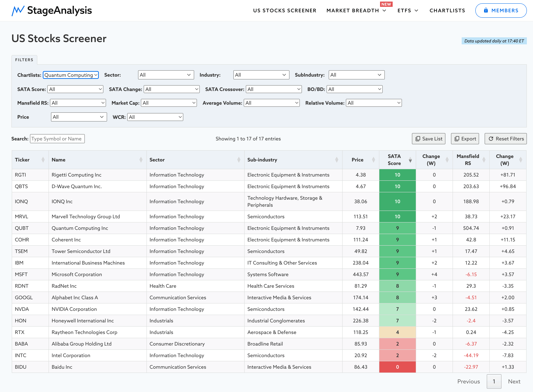Click Marvell Technology Group Ltd name

(x=86, y=217)
